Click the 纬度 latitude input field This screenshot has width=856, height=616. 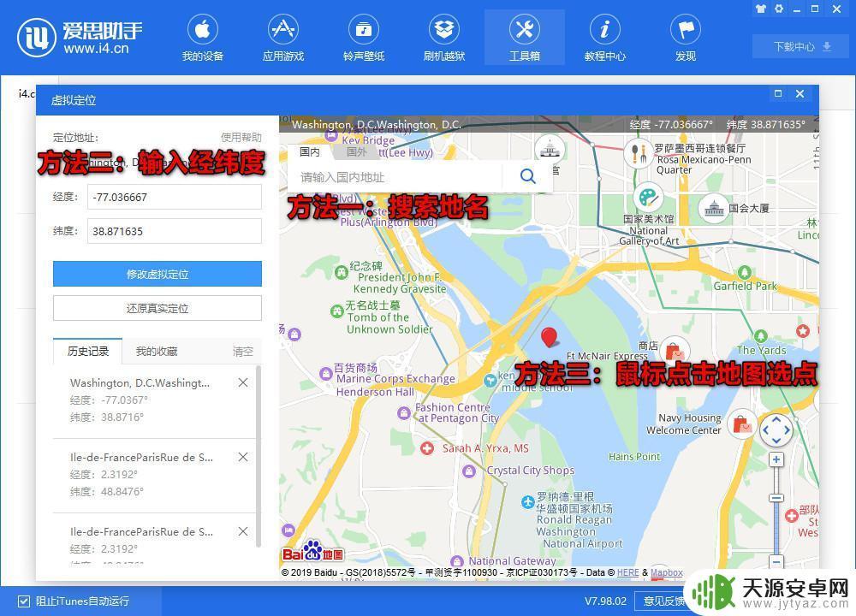174,231
